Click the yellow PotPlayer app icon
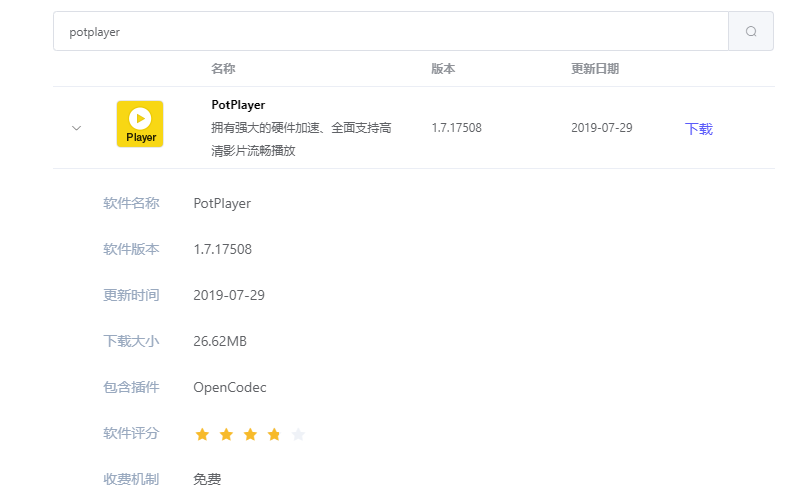 pos(140,124)
